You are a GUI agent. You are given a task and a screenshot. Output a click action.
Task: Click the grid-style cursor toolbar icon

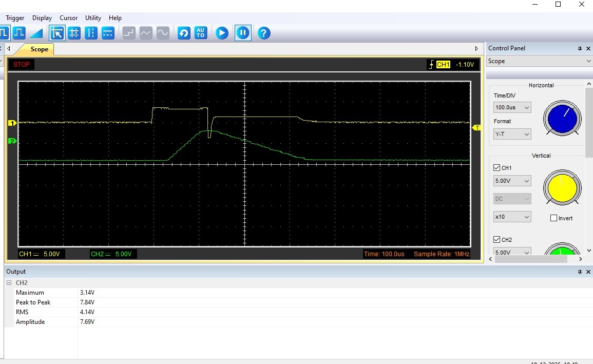(x=74, y=33)
